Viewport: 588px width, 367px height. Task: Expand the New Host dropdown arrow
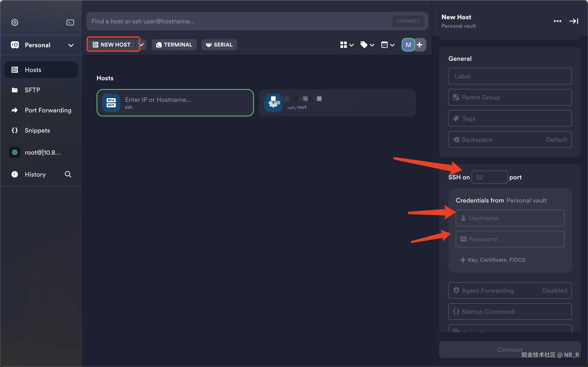(x=142, y=45)
